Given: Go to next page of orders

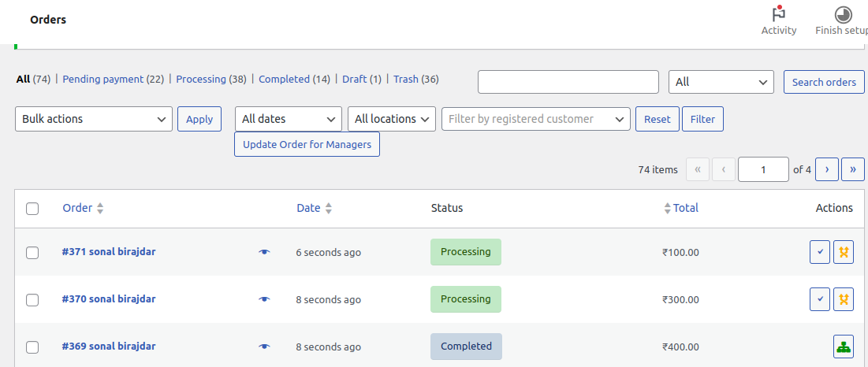Looking at the screenshot, I should tap(826, 169).
